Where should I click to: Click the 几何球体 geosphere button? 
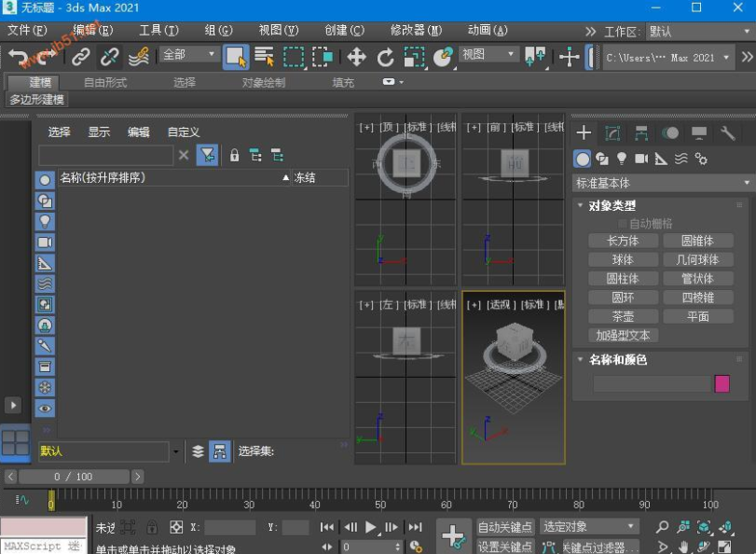[x=697, y=259]
